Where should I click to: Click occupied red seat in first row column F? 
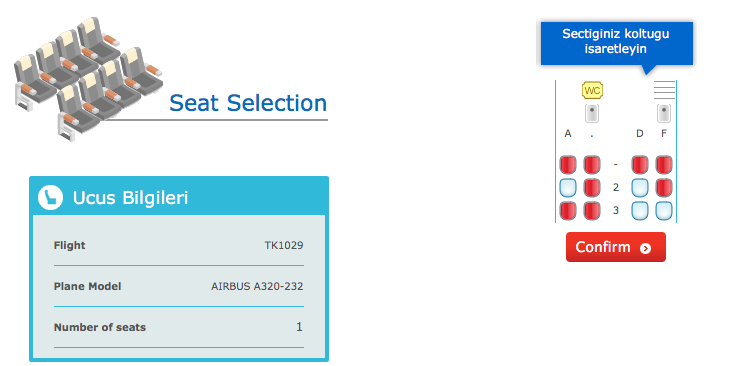click(x=664, y=164)
